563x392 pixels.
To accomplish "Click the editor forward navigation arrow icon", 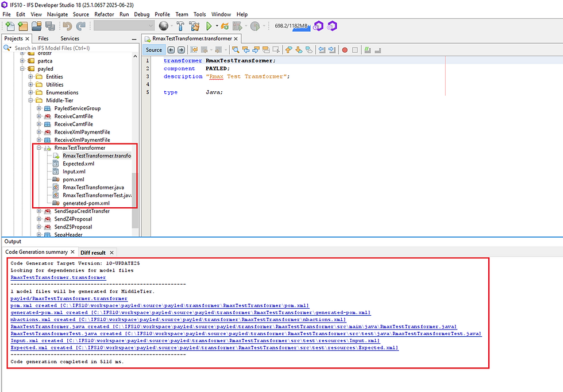I will point(182,50).
